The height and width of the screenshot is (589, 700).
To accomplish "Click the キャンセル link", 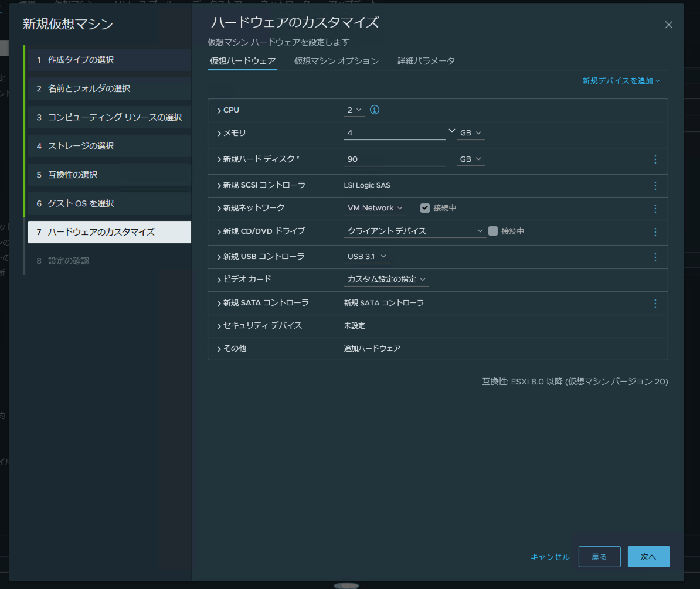I will click(x=549, y=557).
